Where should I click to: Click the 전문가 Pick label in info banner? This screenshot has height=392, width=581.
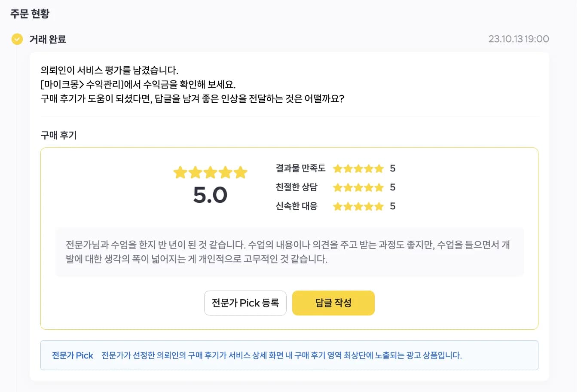(73, 355)
